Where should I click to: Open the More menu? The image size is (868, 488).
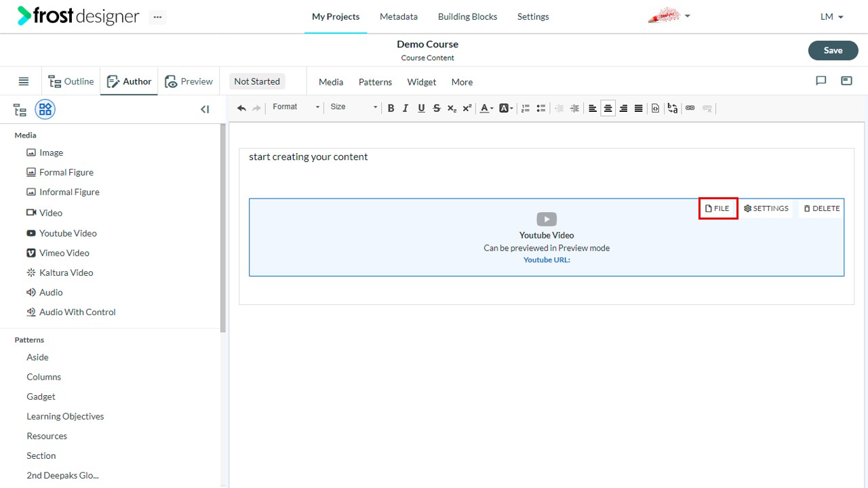tap(462, 82)
